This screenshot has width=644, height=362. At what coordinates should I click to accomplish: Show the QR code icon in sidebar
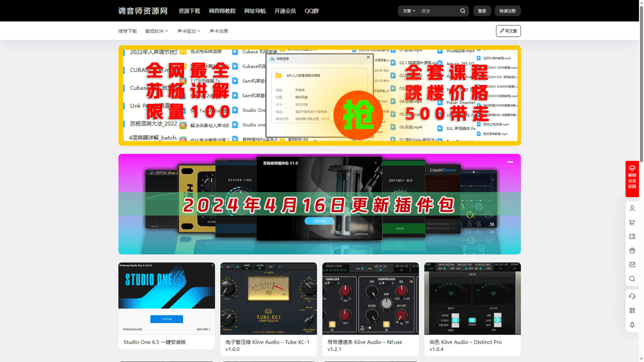tap(632, 311)
